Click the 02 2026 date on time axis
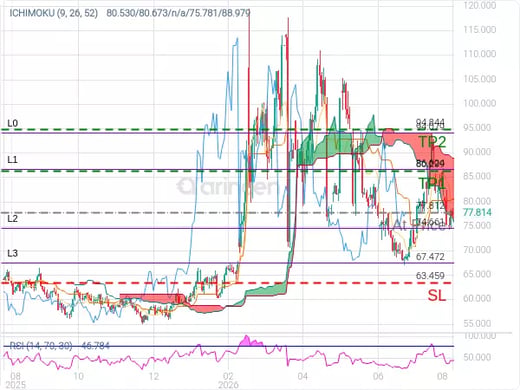Viewport: 520px width, 390px height. pos(228,381)
